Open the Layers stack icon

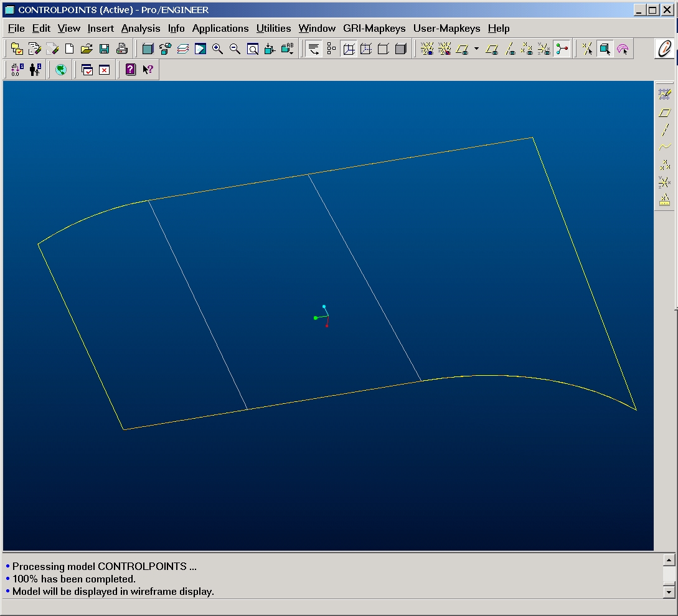pos(183,49)
